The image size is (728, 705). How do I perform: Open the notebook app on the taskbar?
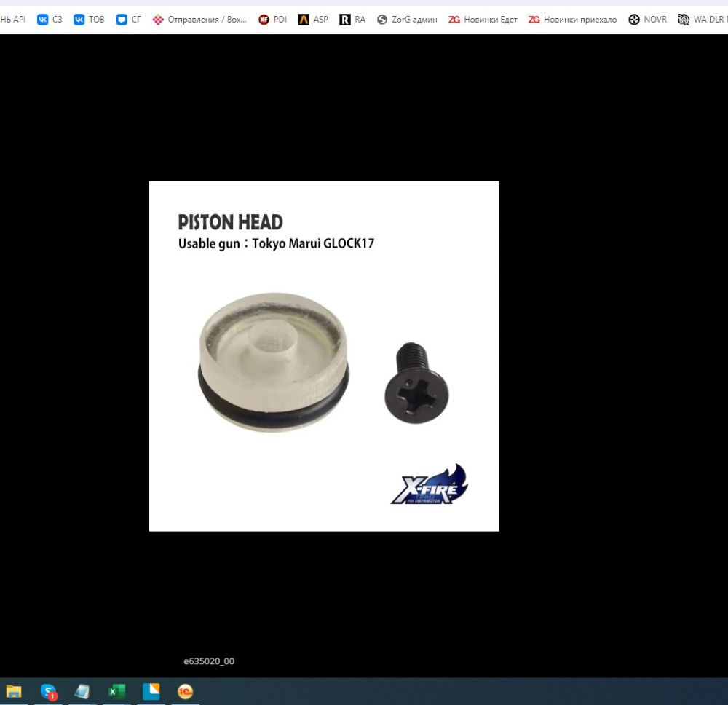[x=82, y=692]
